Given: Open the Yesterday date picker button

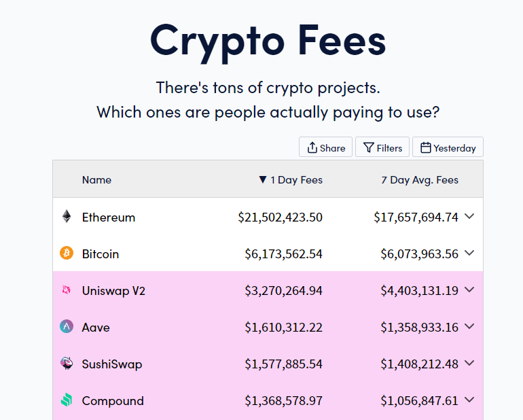Looking at the screenshot, I should click(x=448, y=147).
